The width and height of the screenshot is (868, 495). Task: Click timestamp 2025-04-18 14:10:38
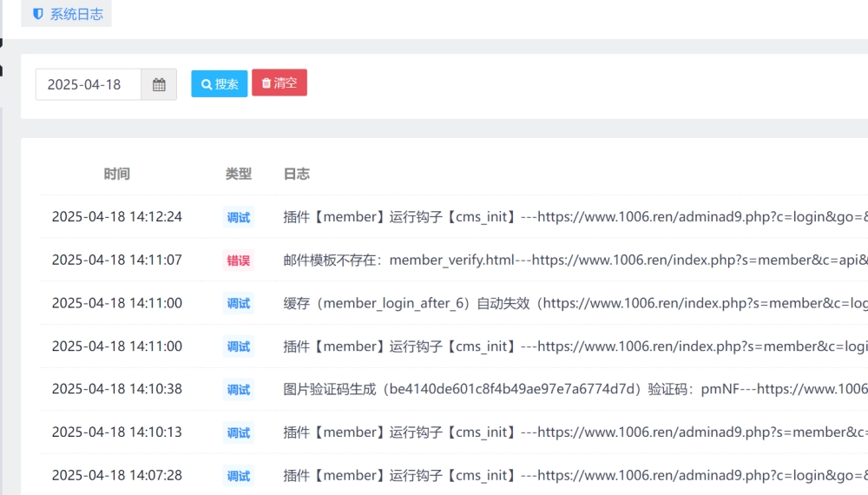(x=117, y=389)
